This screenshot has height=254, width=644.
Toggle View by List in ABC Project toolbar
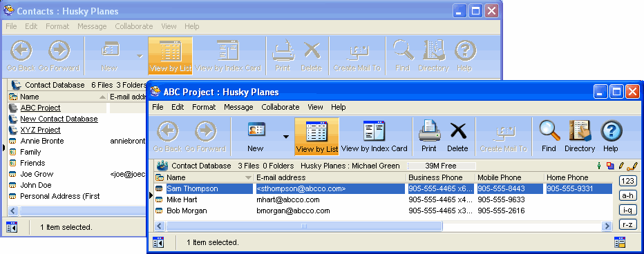tap(316, 137)
